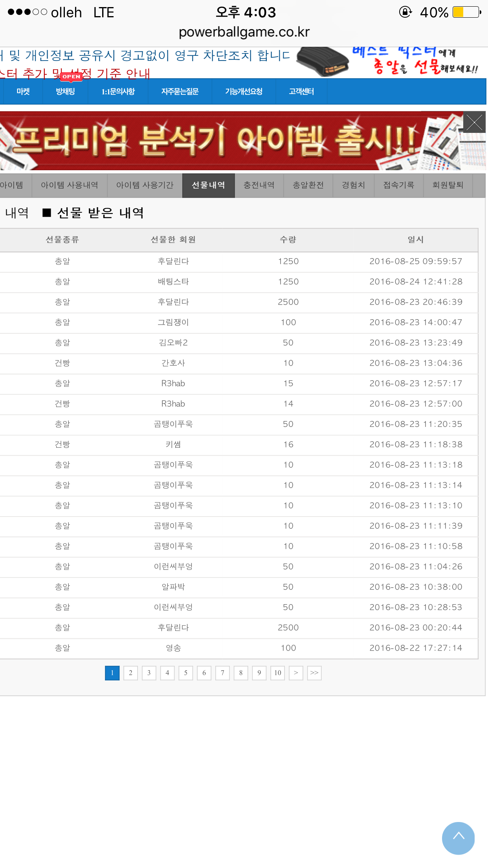Tap the 선물종류 column header
This screenshot has width=488, height=868.
tap(62, 239)
